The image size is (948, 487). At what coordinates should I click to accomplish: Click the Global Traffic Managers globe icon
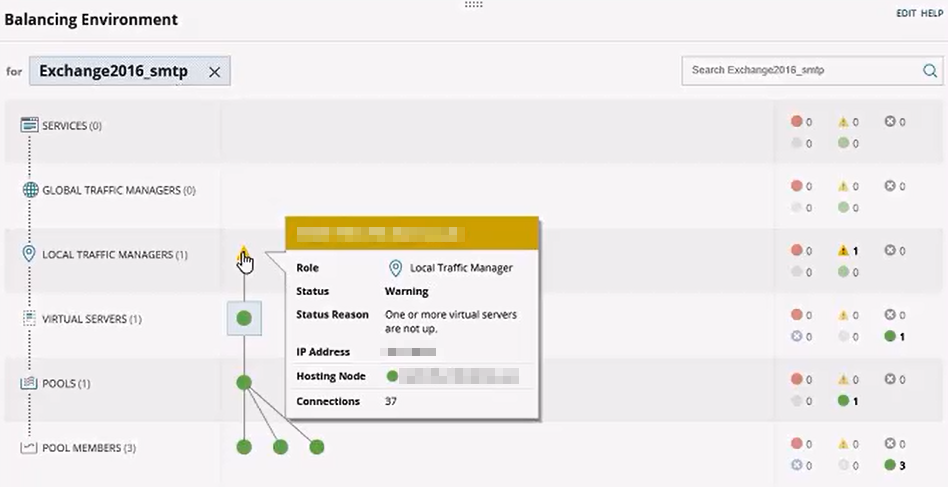[29, 190]
